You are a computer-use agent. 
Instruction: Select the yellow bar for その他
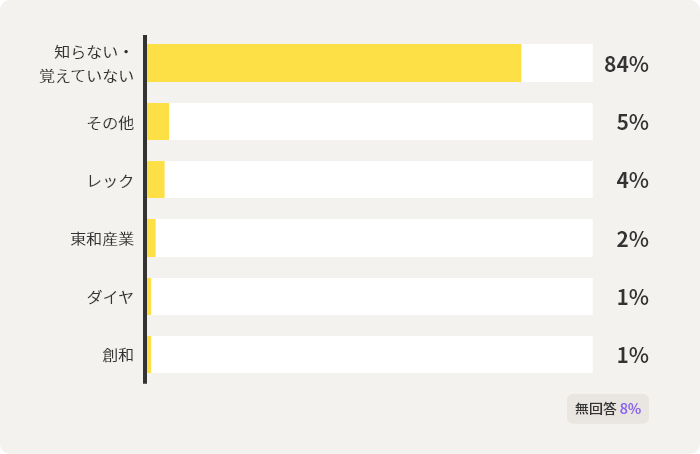[x=158, y=121]
